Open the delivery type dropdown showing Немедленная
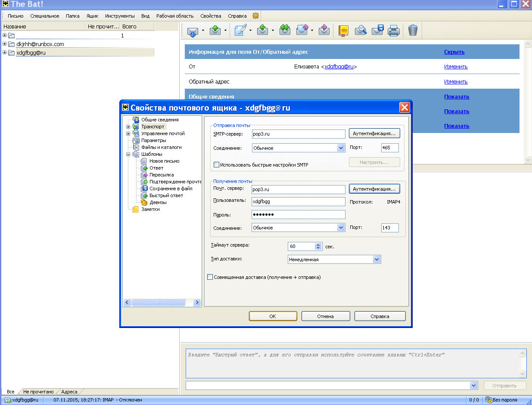The height and width of the screenshot is (405, 532). click(376, 260)
